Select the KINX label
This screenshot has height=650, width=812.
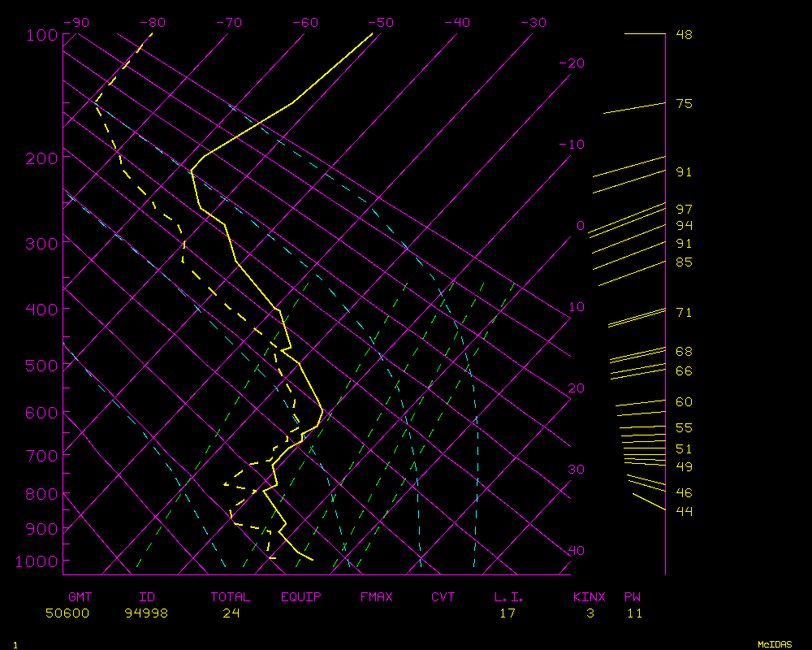pyautogui.click(x=590, y=597)
